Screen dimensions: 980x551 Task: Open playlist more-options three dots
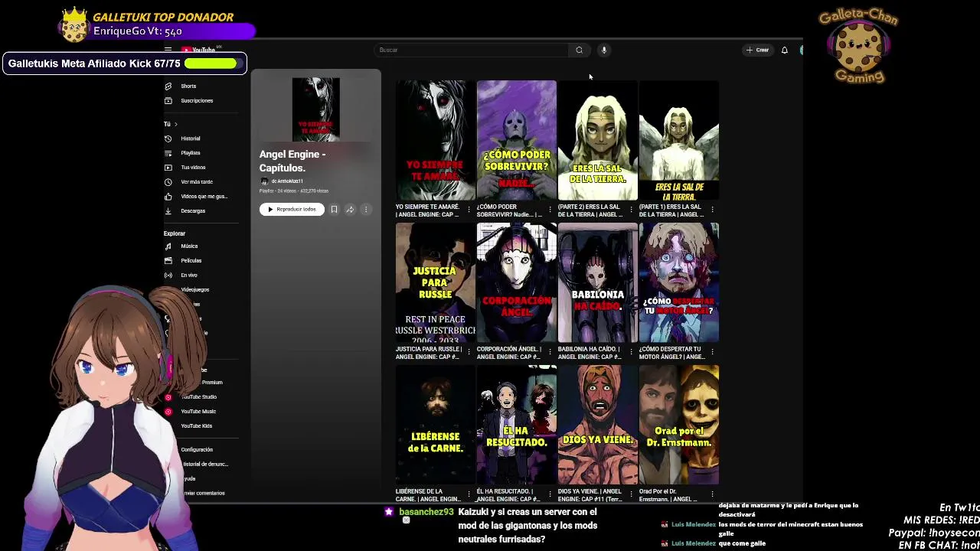(x=366, y=209)
